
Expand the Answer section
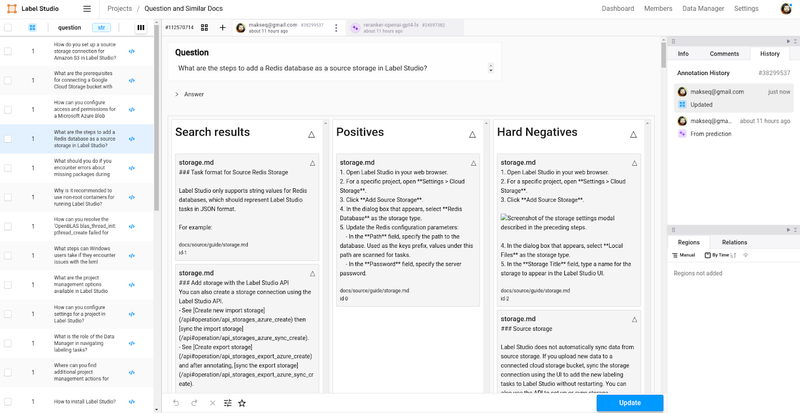[x=189, y=94]
